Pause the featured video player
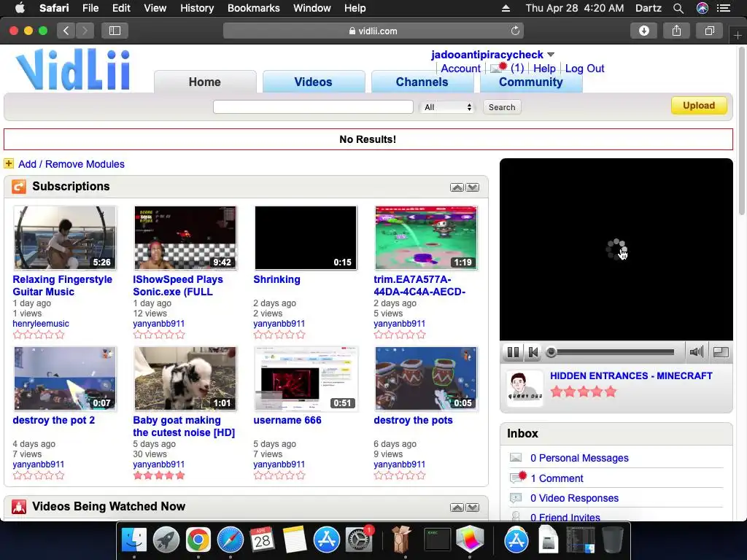Viewport: 747px width, 560px height. pyautogui.click(x=513, y=352)
